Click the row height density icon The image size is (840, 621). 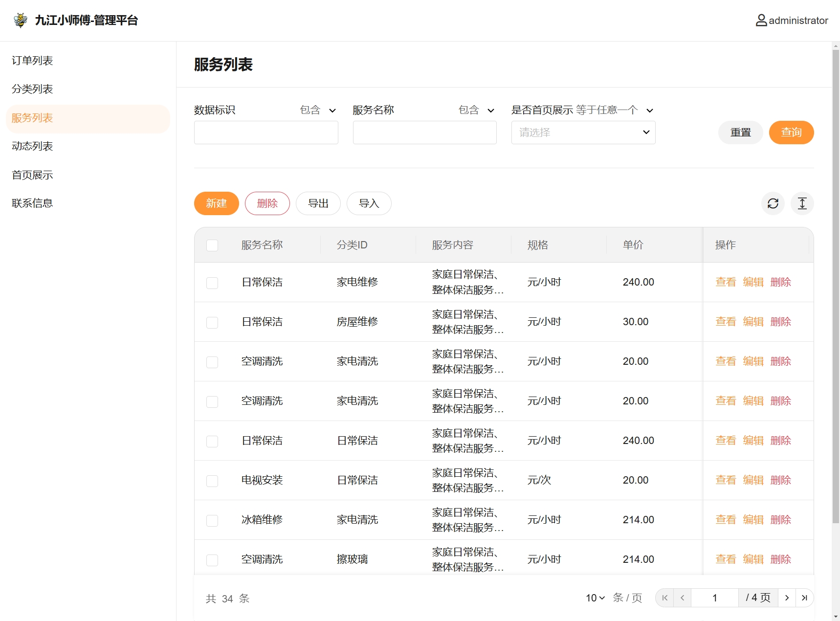802,203
